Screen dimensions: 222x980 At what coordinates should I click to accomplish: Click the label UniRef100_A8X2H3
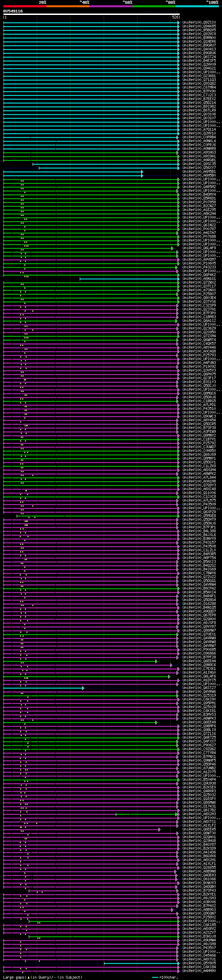[x=199, y=814]
